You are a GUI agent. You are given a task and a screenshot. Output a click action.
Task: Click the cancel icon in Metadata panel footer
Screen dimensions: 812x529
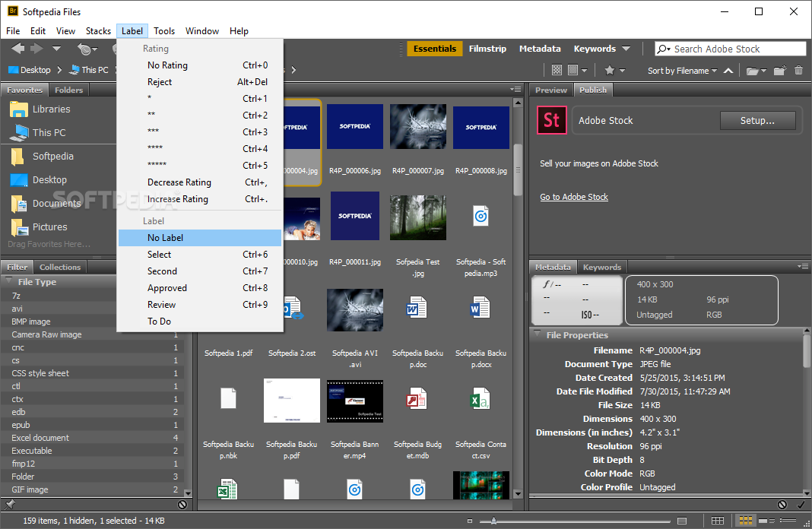pyautogui.click(x=782, y=504)
